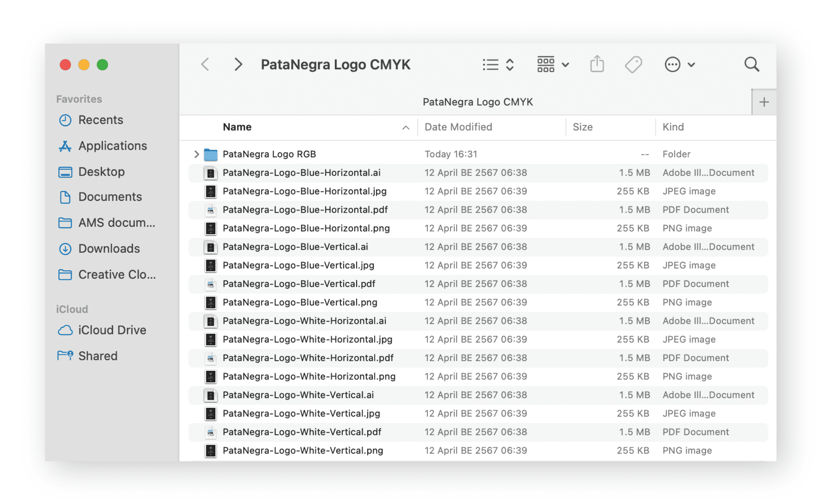
Task: Open Downloads in the sidebar
Action: [109, 249]
